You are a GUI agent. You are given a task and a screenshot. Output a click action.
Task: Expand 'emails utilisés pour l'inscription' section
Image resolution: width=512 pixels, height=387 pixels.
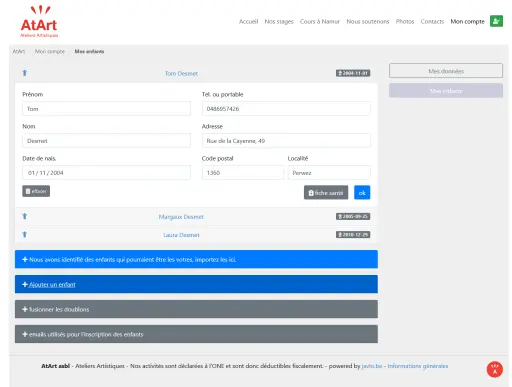[x=196, y=334]
